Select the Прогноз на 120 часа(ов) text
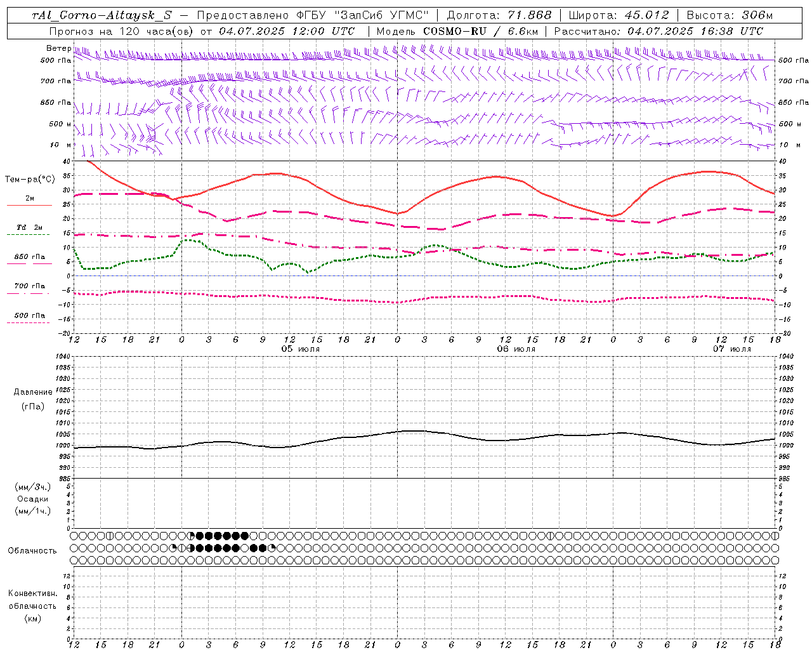This screenshot has width=812, height=650. coord(122,31)
